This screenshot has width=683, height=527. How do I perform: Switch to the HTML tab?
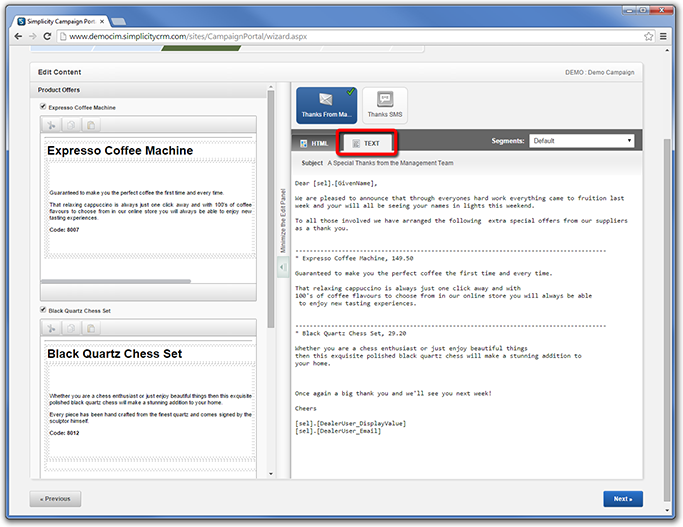coord(314,143)
